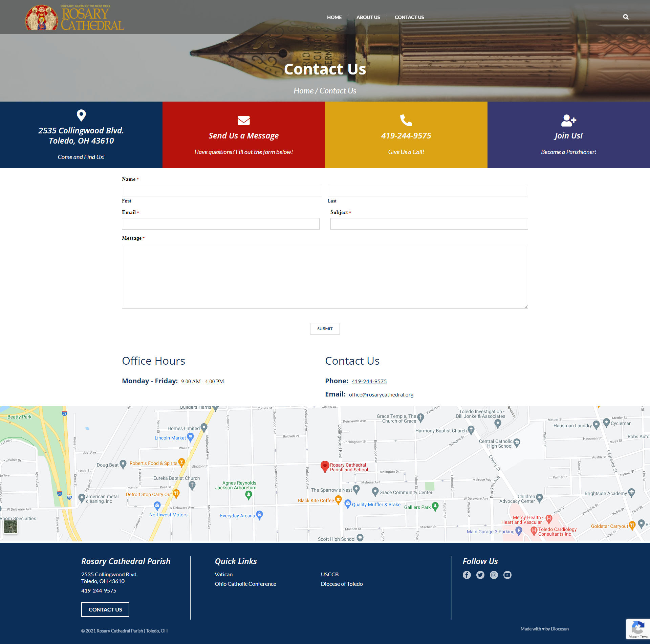This screenshot has width=650, height=644.
Task: Click into the Message text area
Action: [325, 276]
